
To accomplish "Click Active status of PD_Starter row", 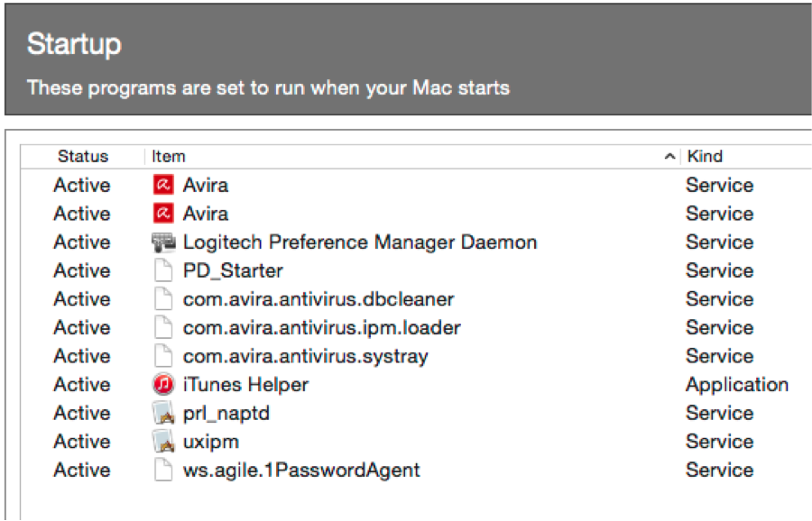I will [x=82, y=270].
